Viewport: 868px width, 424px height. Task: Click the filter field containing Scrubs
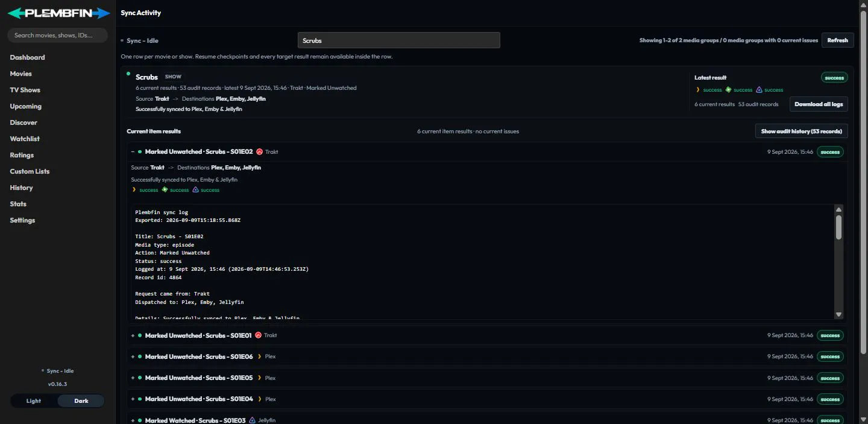coord(398,40)
